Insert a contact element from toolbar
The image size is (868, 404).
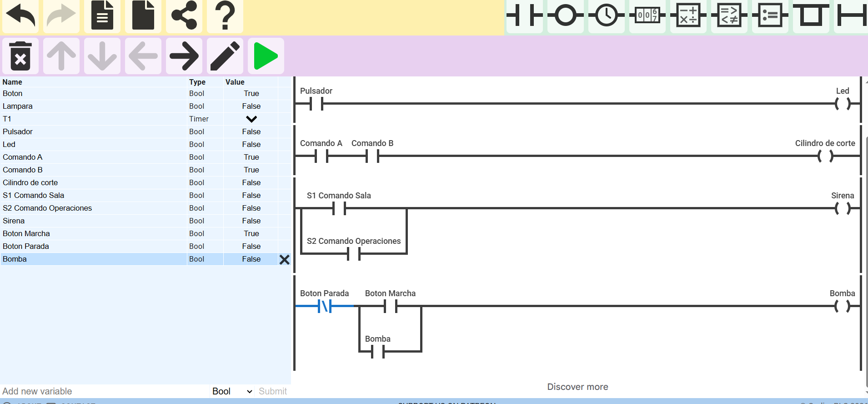tap(525, 15)
